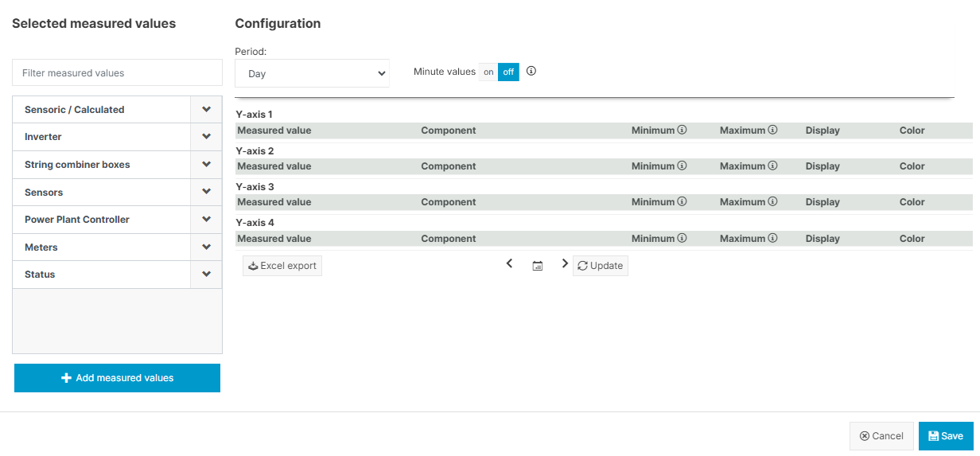Viewport: 980px width, 456px height.
Task: Go to next period with right arrow
Action: (565, 264)
